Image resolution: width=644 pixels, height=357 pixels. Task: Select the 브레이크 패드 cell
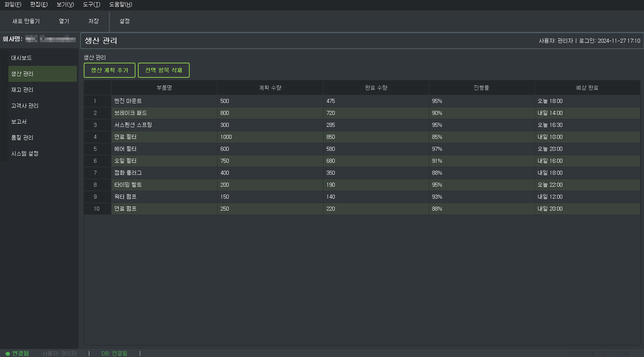tap(164, 113)
